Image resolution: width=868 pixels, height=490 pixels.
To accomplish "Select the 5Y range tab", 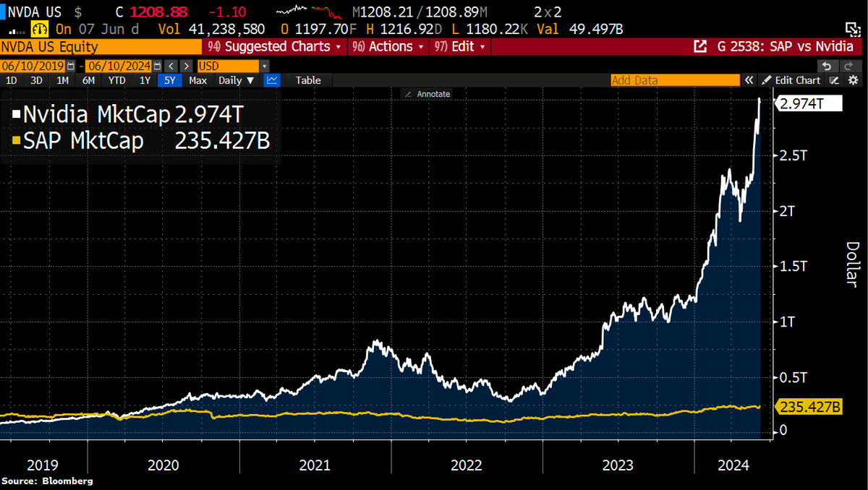I will tap(171, 80).
